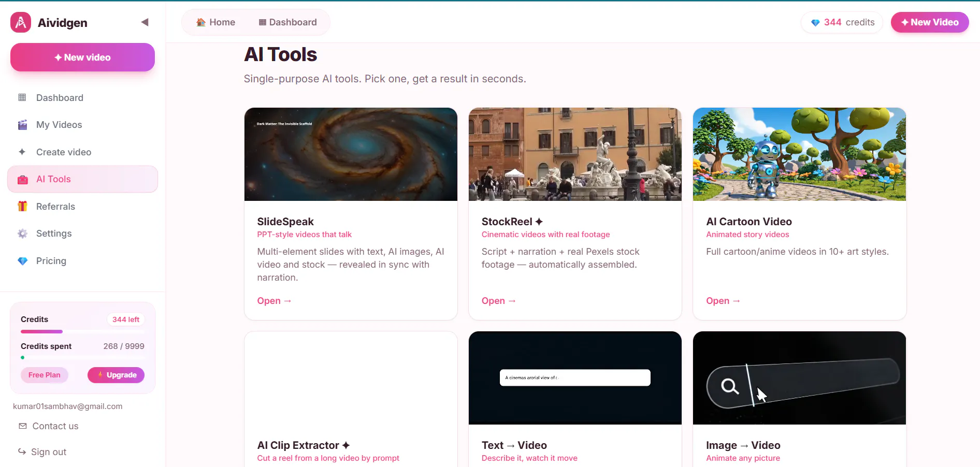This screenshot has width=980, height=467.
Task: Open Referrals page from sidebar
Action: (82, 207)
